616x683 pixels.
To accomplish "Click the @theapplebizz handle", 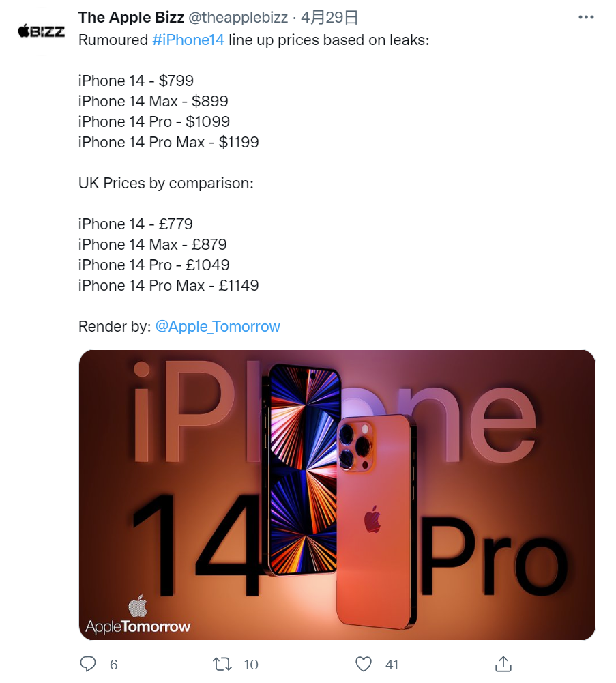I will (x=238, y=18).
